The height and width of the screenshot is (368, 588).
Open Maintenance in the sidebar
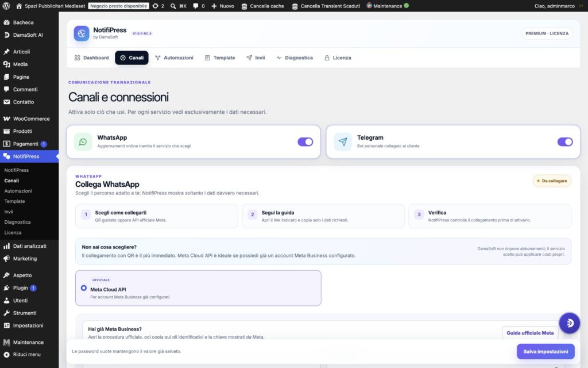click(29, 342)
